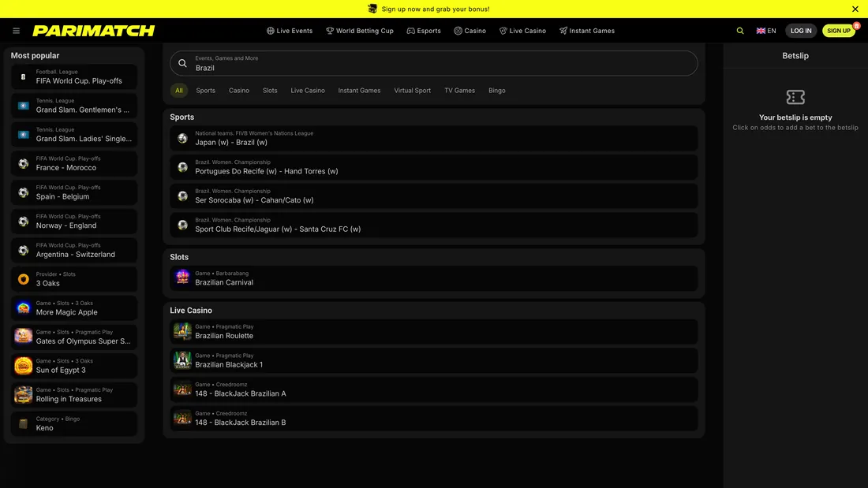Select the Casino filter tab
This screenshot has width=868, height=488.
(239, 91)
